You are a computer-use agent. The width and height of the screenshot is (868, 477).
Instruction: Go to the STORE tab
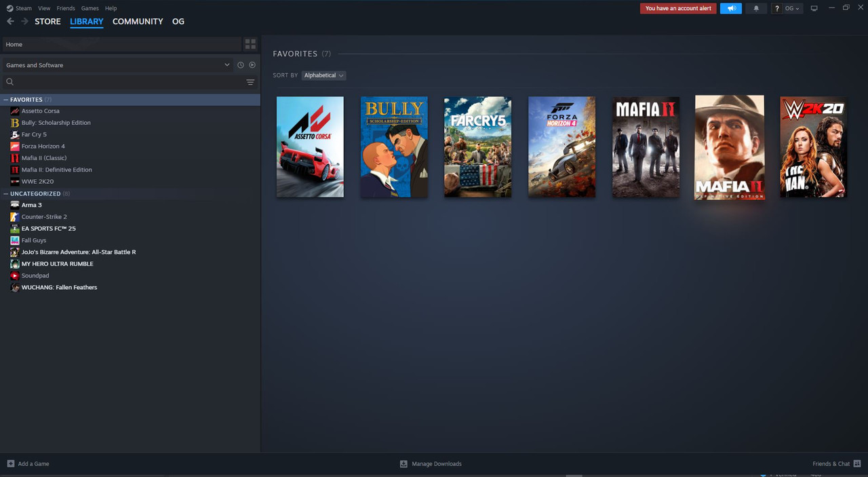click(47, 22)
